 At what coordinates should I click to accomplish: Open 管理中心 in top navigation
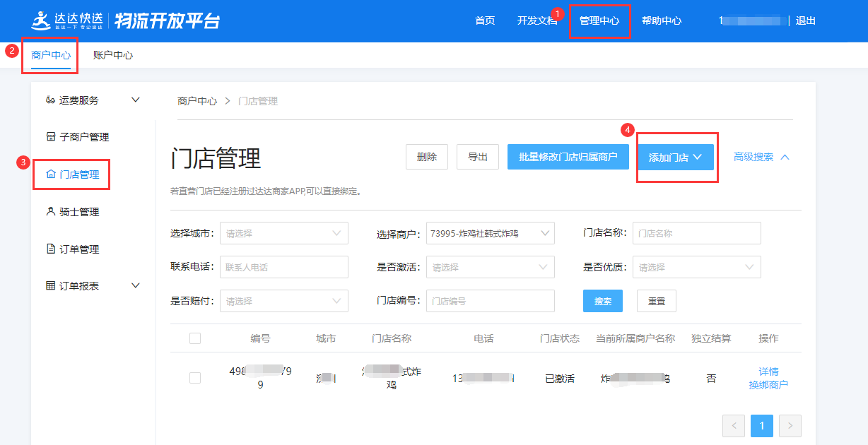coord(599,20)
